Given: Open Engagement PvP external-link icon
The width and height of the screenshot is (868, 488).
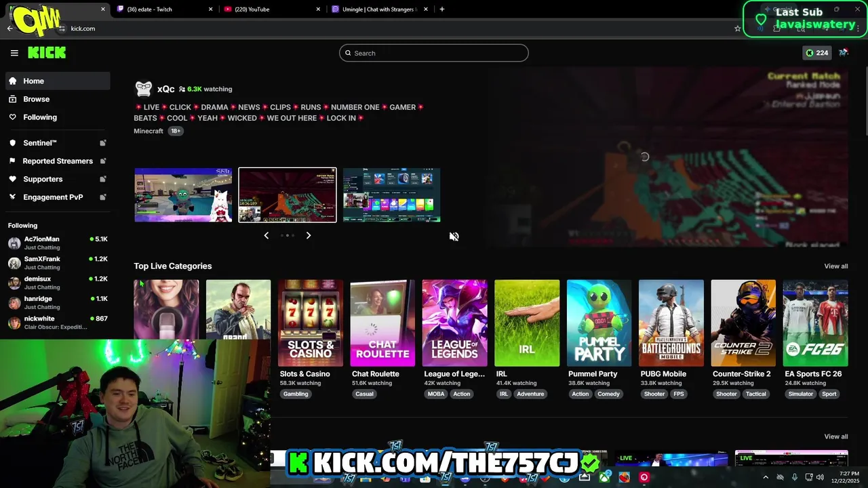Looking at the screenshot, I should coord(103,197).
